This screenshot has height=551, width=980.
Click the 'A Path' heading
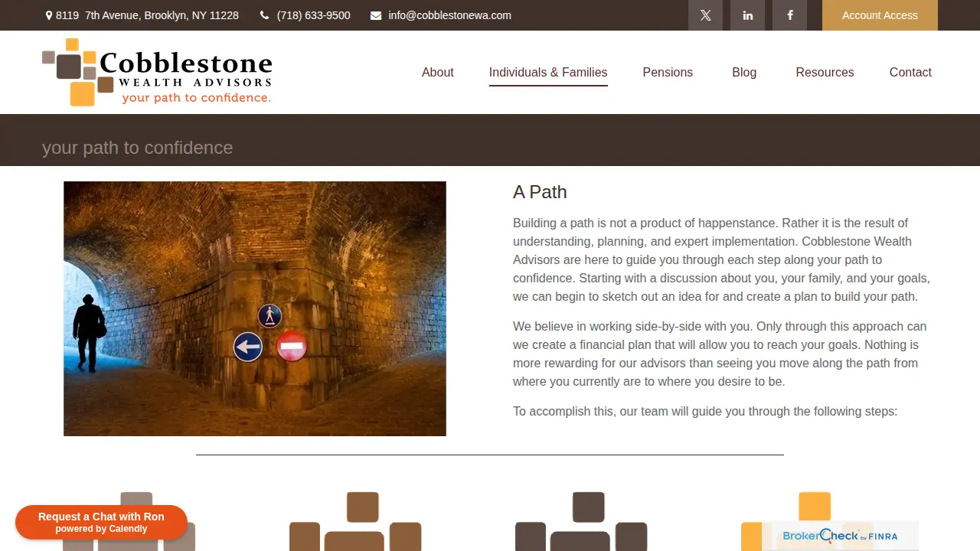(x=540, y=192)
